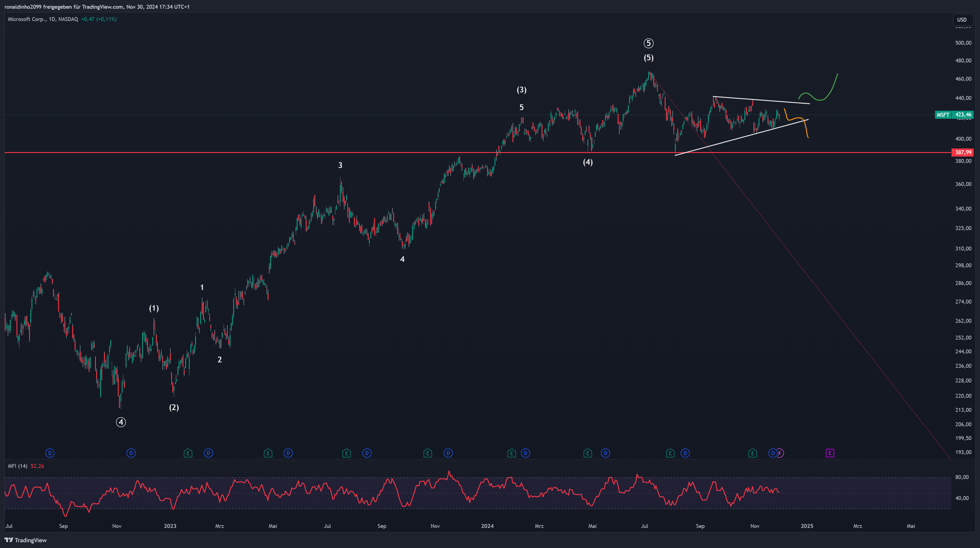This screenshot has height=548, width=980.
Task: Click the purple upcoming earnings E marker
Action: [830, 453]
